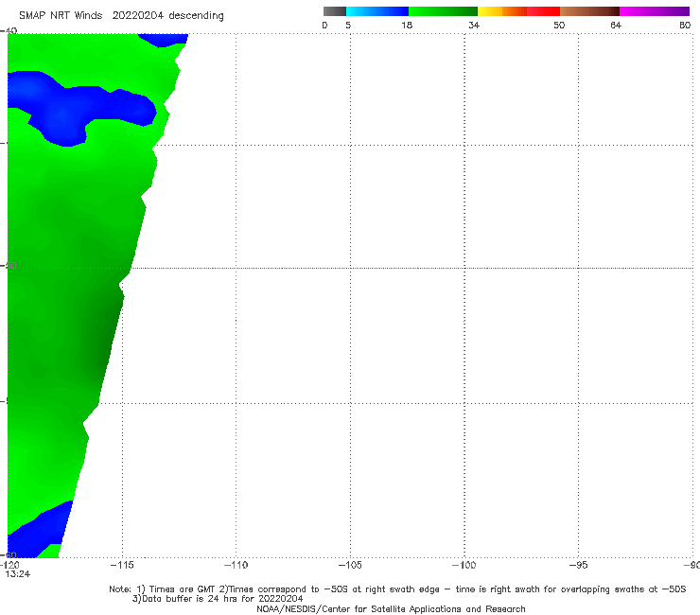This screenshot has width=700, height=615.
Task: Click the green segment of the color bar
Action: (x=443, y=11)
